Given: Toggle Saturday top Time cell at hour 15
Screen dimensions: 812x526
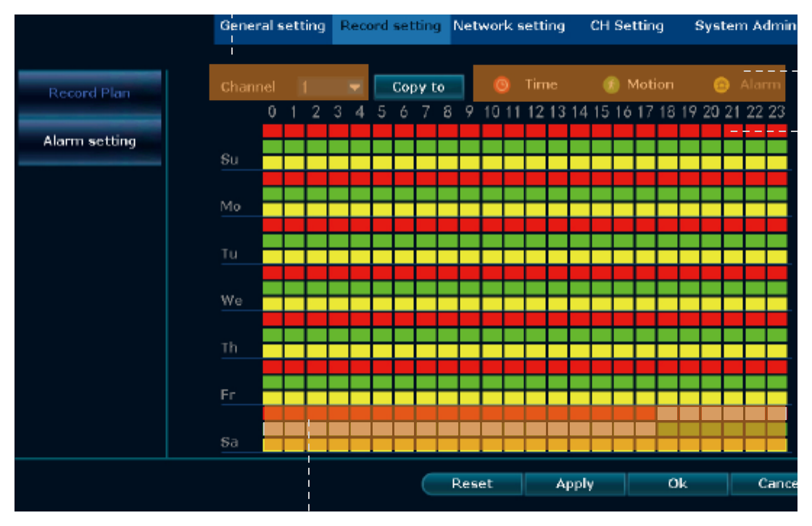Looking at the screenshot, I should (x=602, y=413).
